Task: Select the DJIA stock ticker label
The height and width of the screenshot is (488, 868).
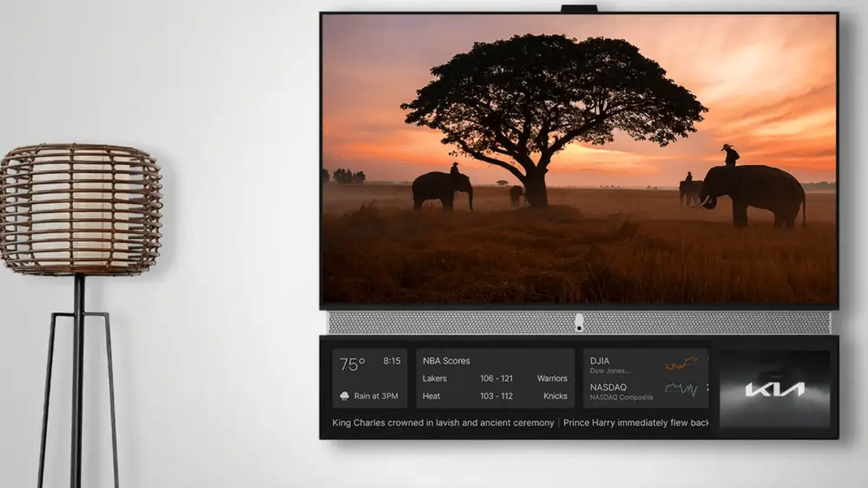Action: click(x=600, y=361)
